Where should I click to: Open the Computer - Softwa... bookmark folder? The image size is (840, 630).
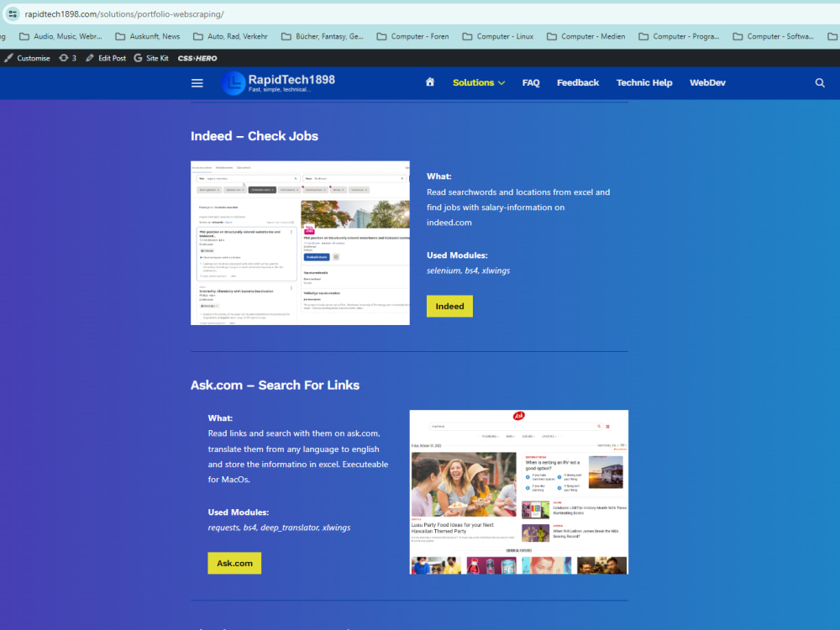[x=774, y=36]
